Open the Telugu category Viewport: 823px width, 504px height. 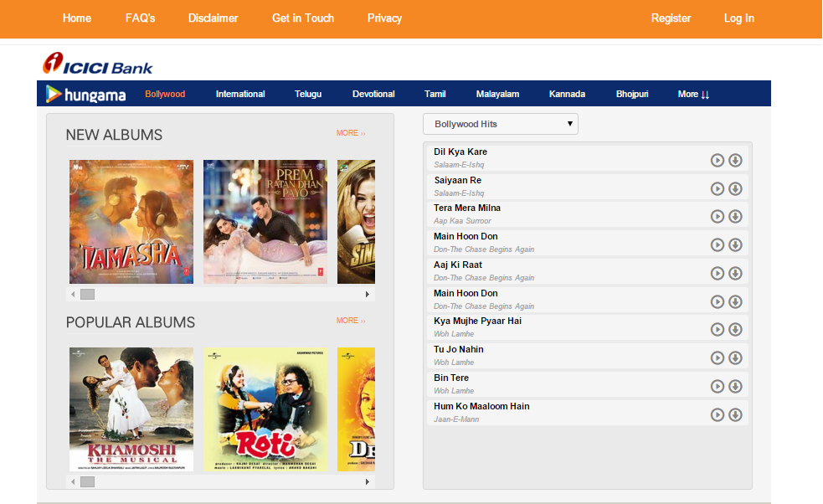[x=307, y=94]
